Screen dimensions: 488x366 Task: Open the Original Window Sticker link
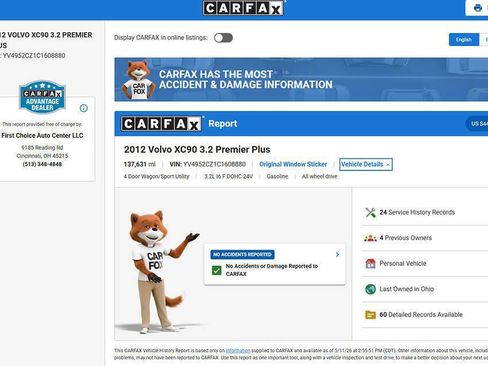click(293, 164)
